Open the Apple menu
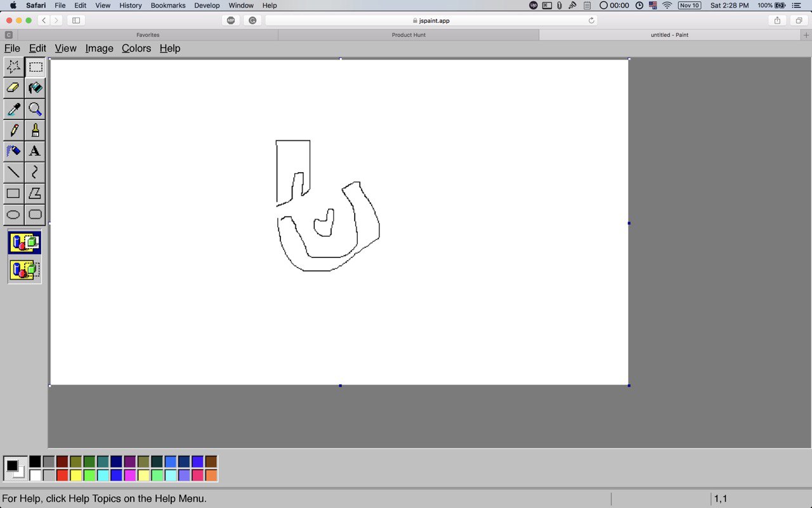Viewport: 812px width, 508px height. click(x=13, y=5)
